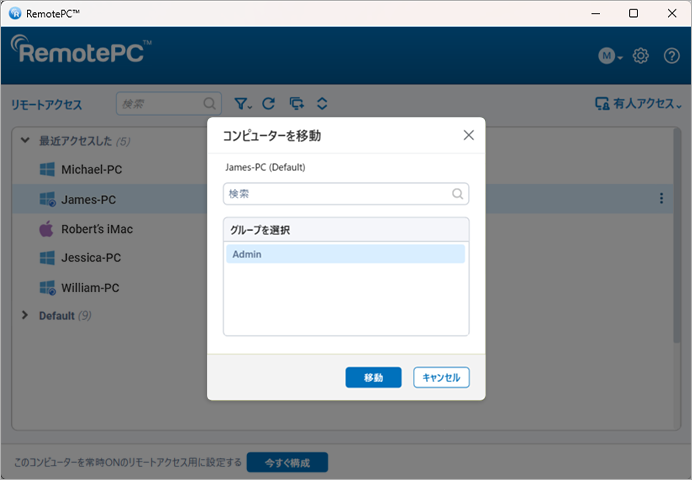Select the Admin group in the list
Image resolution: width=692 pixels, height=480 pixels.
point(346,254)
